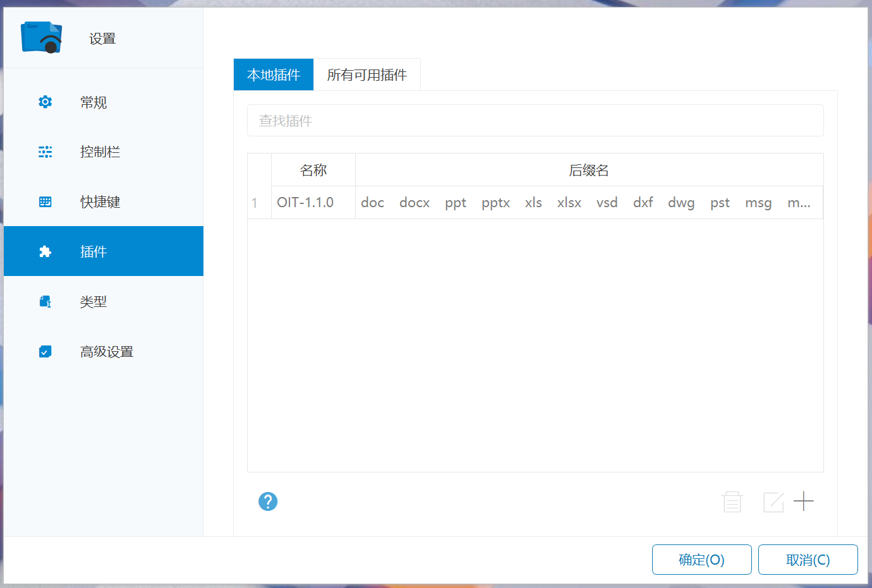Edit the plugin with the pencil icon
The height and width of the screenshot is (588, 872).
coord(773,502)
